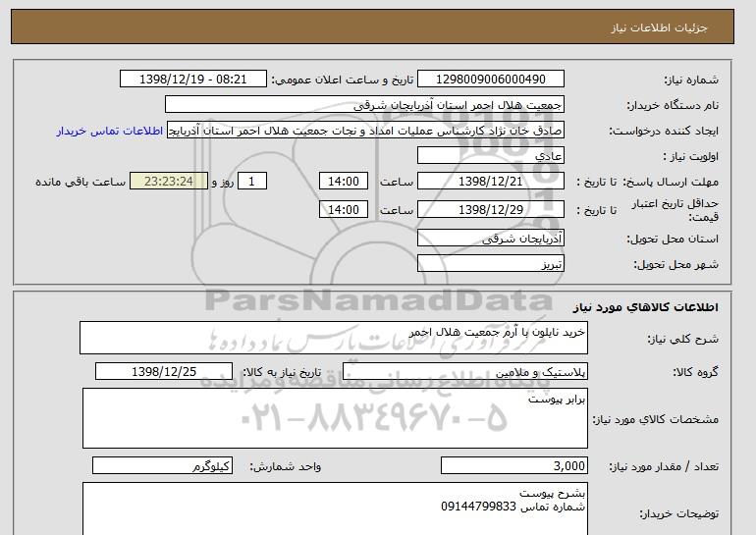Click section title اطلاعات کالاهای مورد نیاز
The image size is (756, 535).
tap(645, 307)
